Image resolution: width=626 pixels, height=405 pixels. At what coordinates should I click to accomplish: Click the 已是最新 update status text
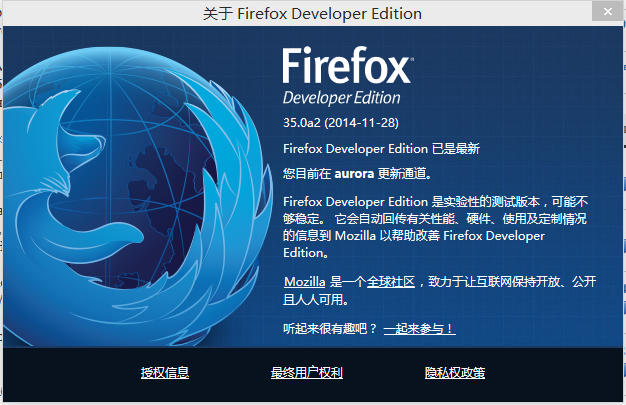pos(456,149)
